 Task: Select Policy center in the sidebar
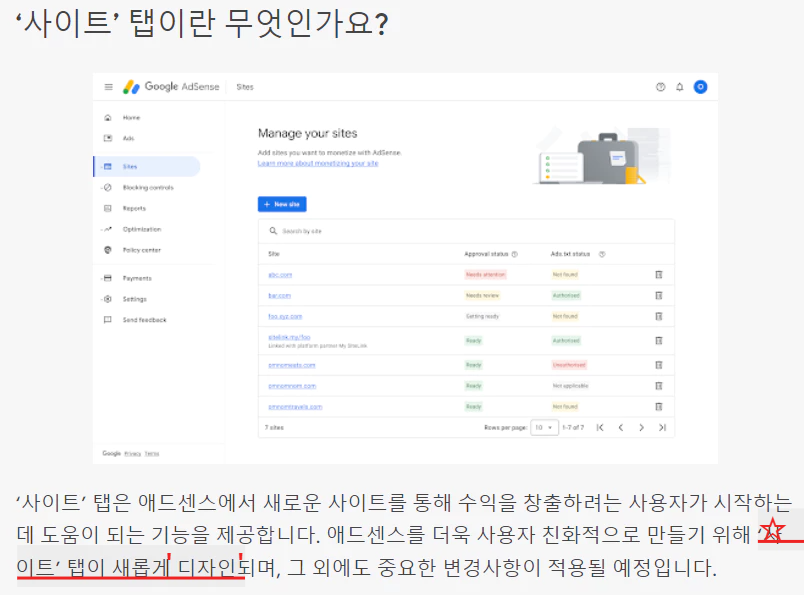(x=142, y=250)
